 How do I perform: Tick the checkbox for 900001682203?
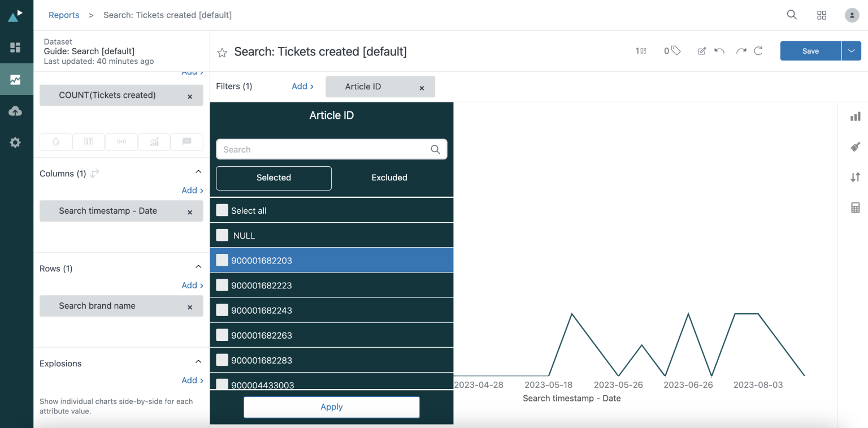[222, 260]
